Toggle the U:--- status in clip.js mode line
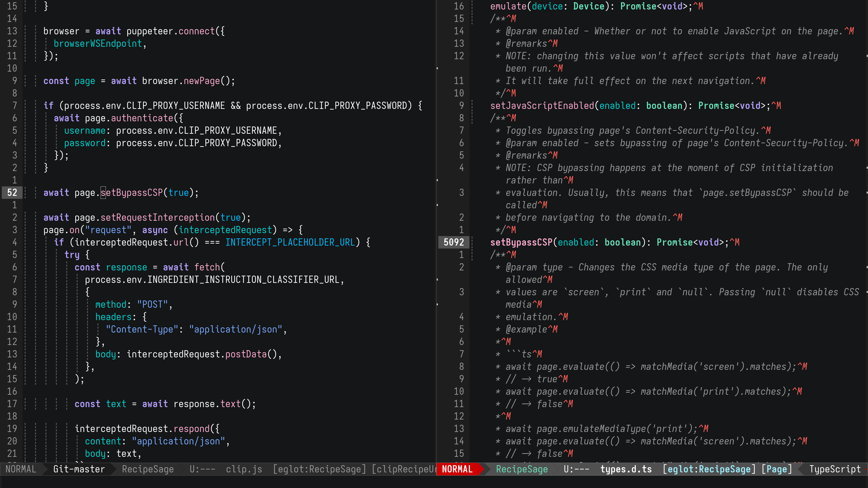 pos(202,469)
